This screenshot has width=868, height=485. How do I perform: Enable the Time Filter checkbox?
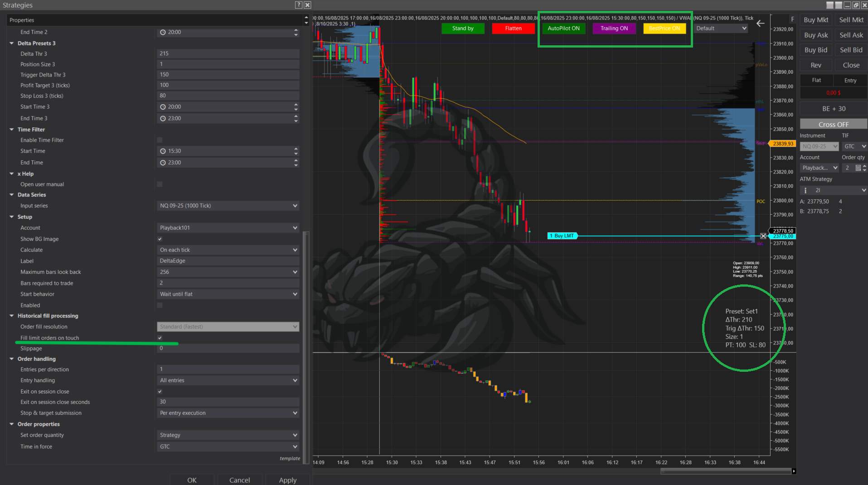pos(160,140)
